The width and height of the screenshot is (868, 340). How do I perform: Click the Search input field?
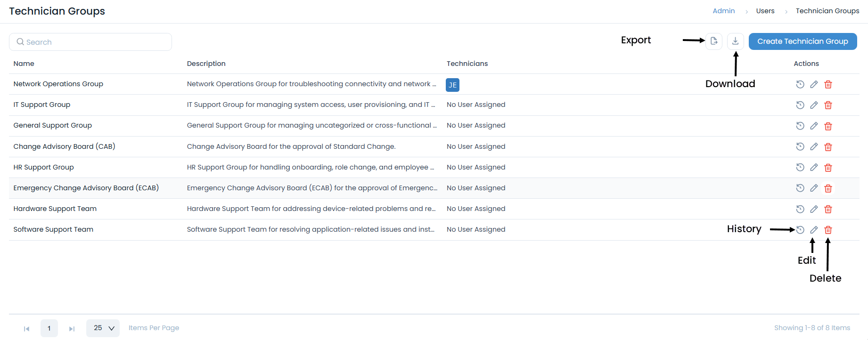(90, 42)
